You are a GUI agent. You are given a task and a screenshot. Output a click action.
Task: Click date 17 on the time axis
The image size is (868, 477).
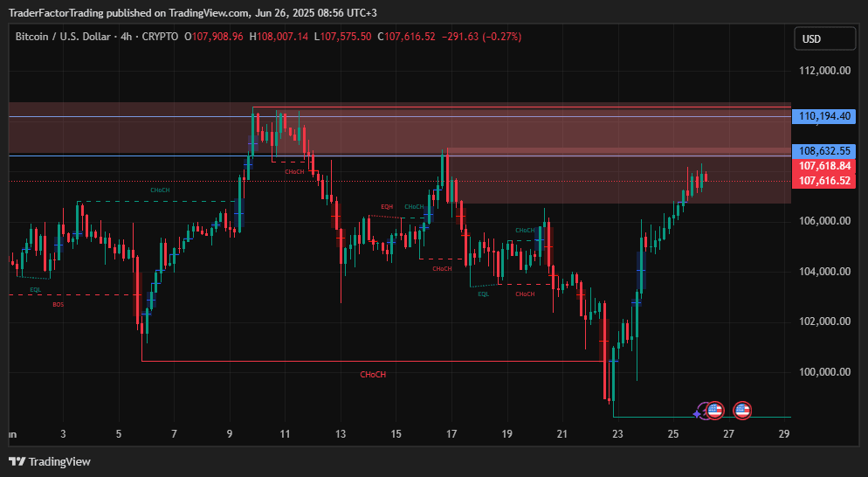[x=451, y=434]
